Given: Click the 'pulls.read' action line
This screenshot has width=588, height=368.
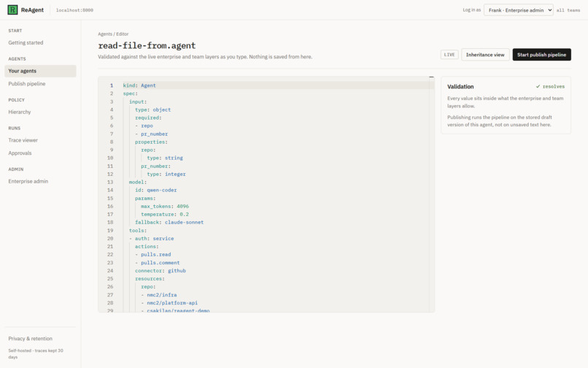Looking at the screenshot, I should pos(153,255).
